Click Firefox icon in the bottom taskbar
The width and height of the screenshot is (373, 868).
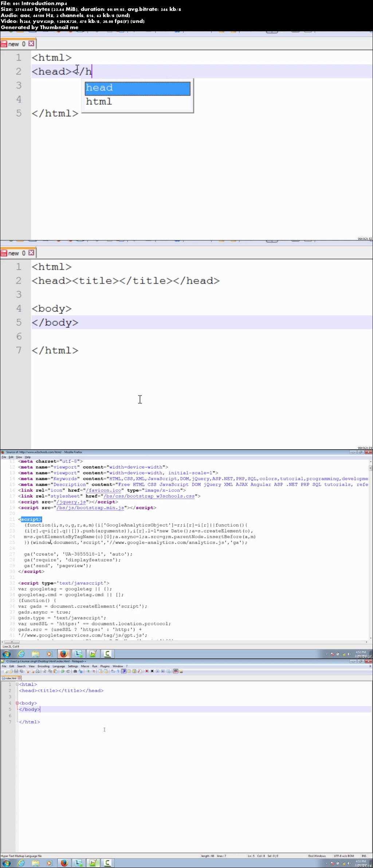[64, 863]
